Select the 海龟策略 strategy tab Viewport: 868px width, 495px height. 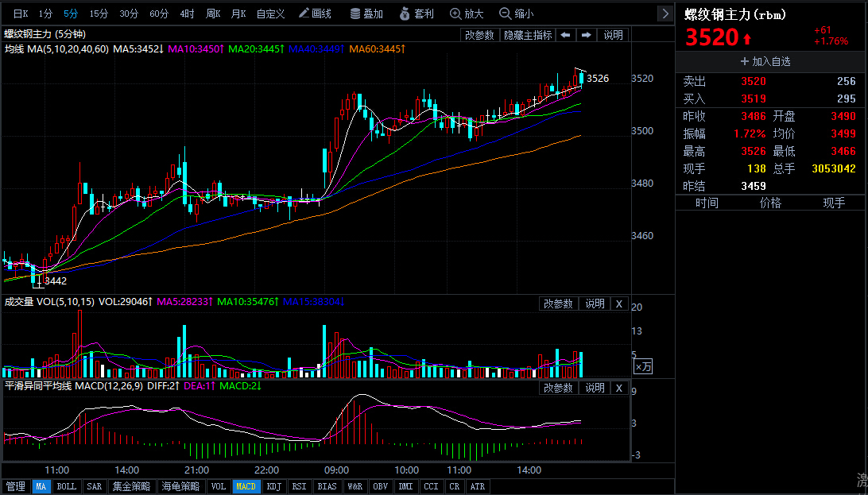[x=180, y=486]
